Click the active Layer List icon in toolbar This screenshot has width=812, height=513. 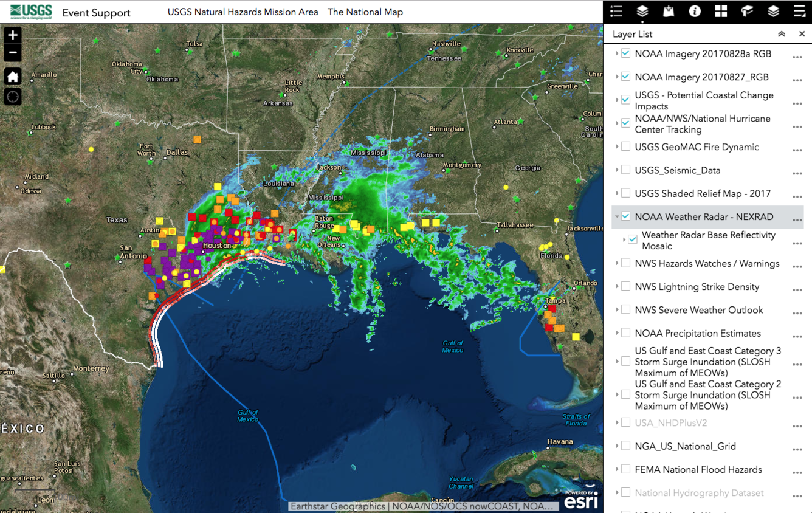point(642,11)
